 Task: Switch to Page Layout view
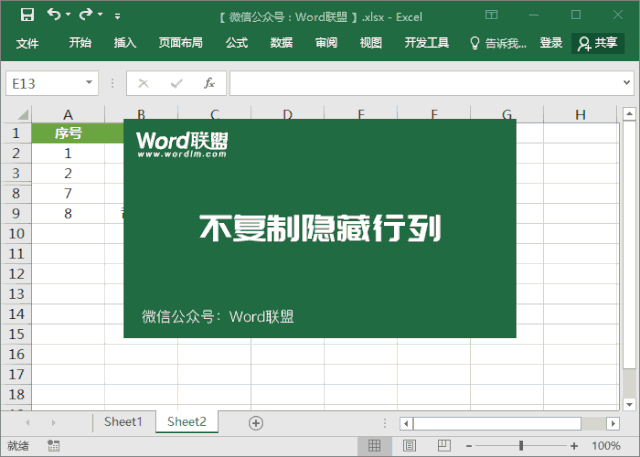(x=409, y=446)
